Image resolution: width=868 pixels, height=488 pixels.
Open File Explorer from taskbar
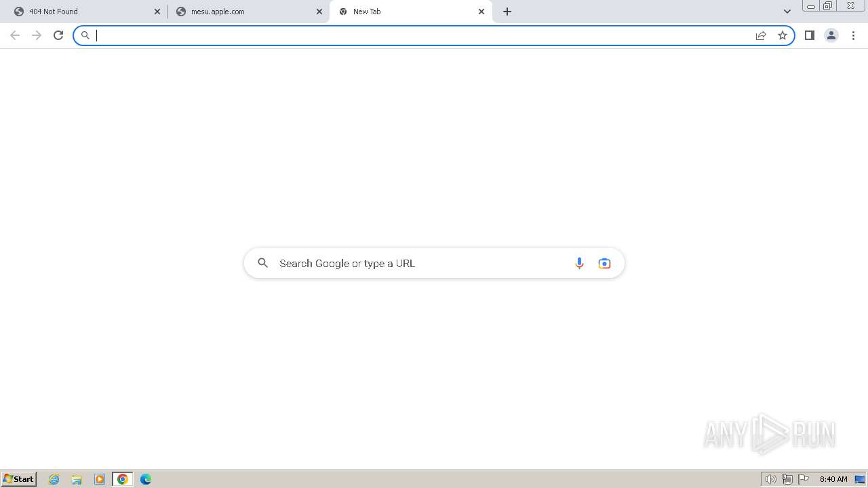click(77, 479)
